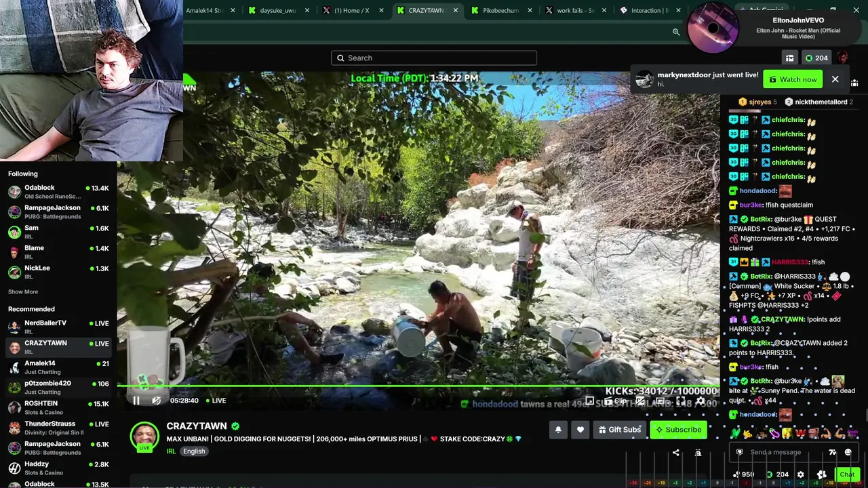Switch to the work fails tab
The height and width of the screenshot is (488, 868).
click(576, 10)
